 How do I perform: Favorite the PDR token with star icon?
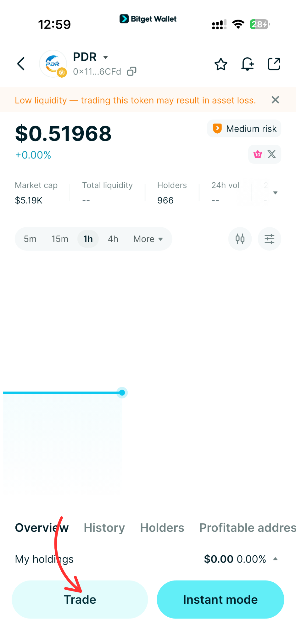(x=221, y=64)
